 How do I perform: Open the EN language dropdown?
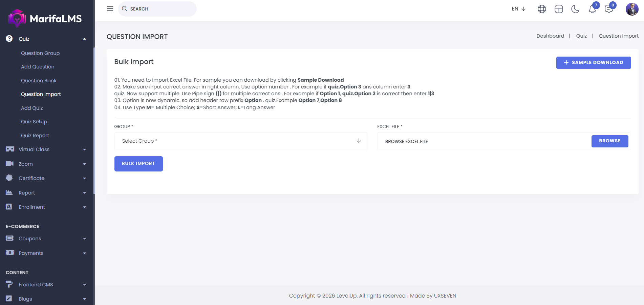coord(518,9)
